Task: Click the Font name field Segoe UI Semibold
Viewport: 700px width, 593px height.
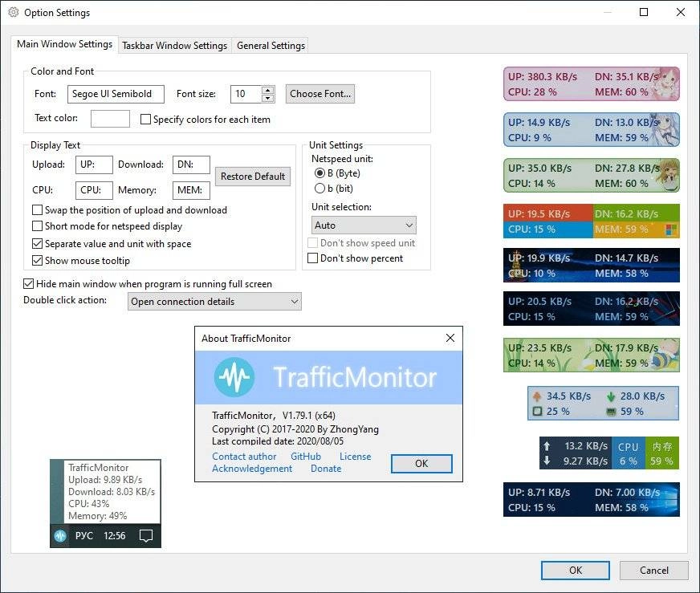Action: (116, 94)
